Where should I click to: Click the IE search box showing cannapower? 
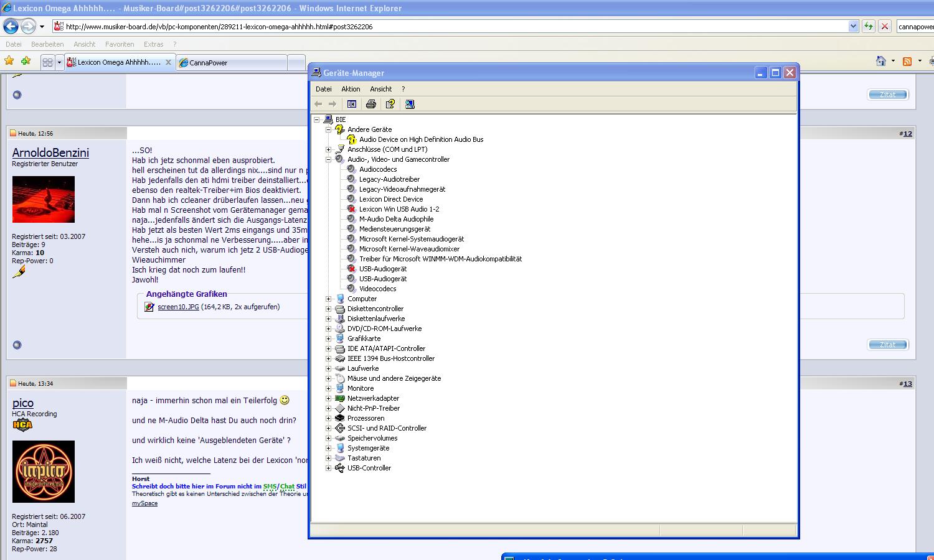(x=915, y=26)
